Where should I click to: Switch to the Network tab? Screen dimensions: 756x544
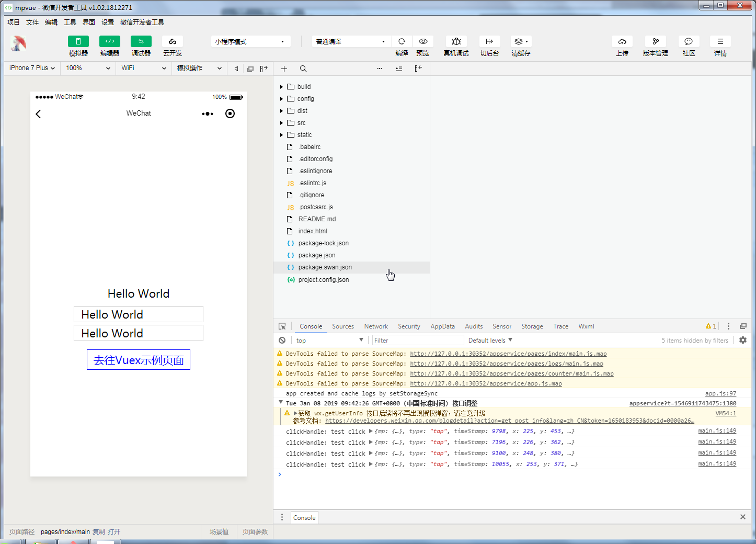coord(376,326)
